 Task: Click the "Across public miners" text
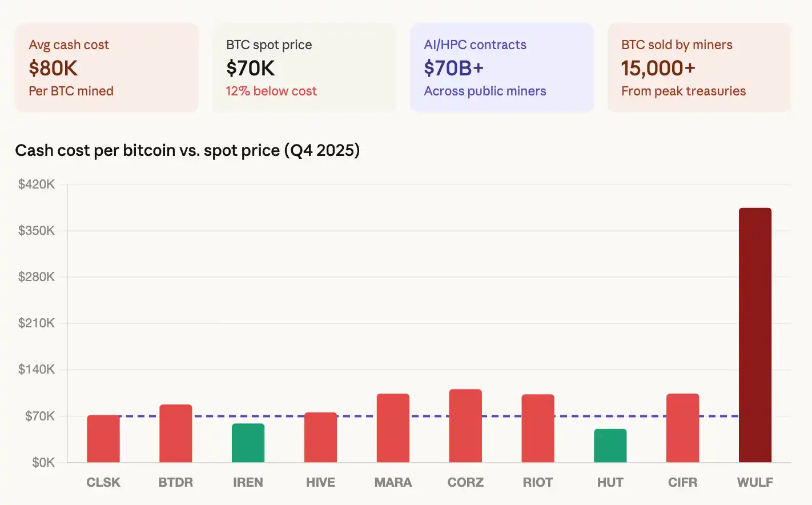click(485, 91)
